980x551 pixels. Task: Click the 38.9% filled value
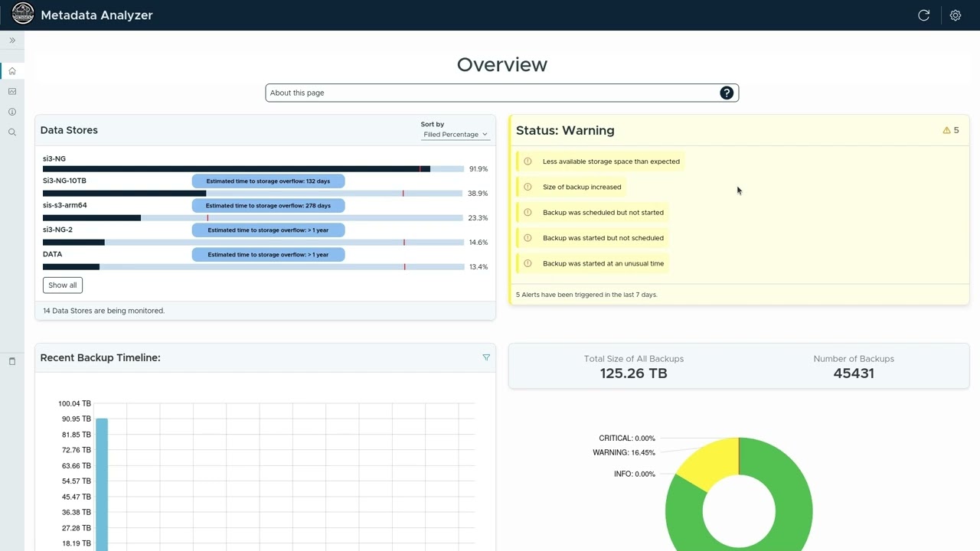click(x=479, y=194)
